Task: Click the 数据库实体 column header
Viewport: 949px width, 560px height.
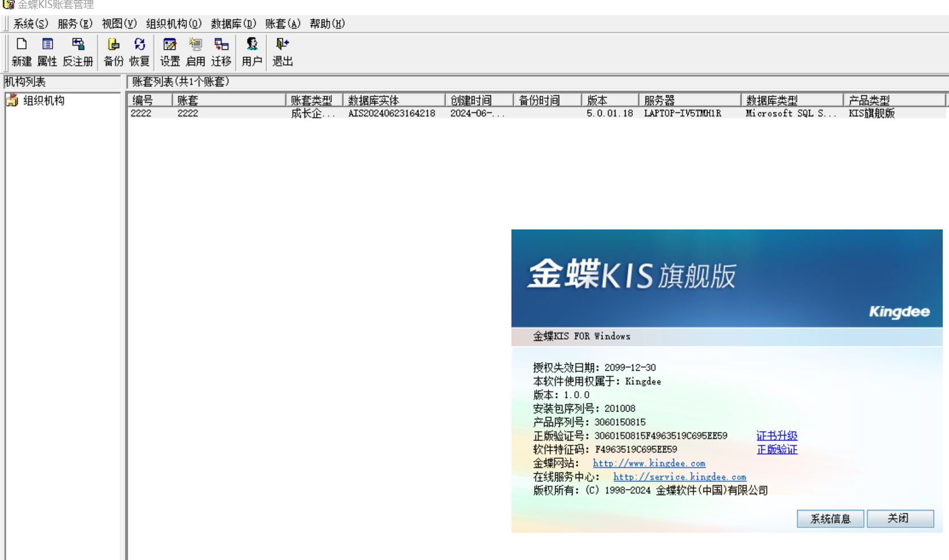Action: click(x=394, y=100)
